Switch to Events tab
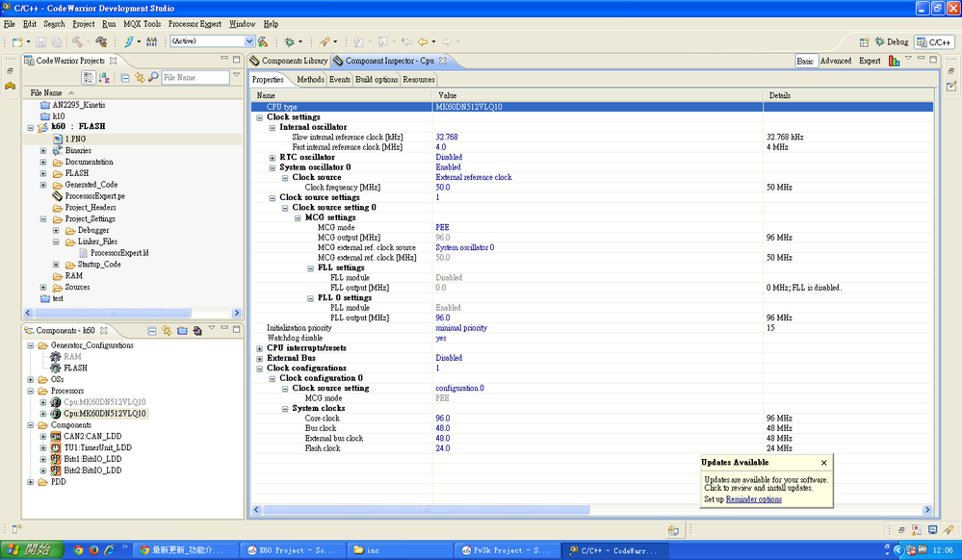 339,80
